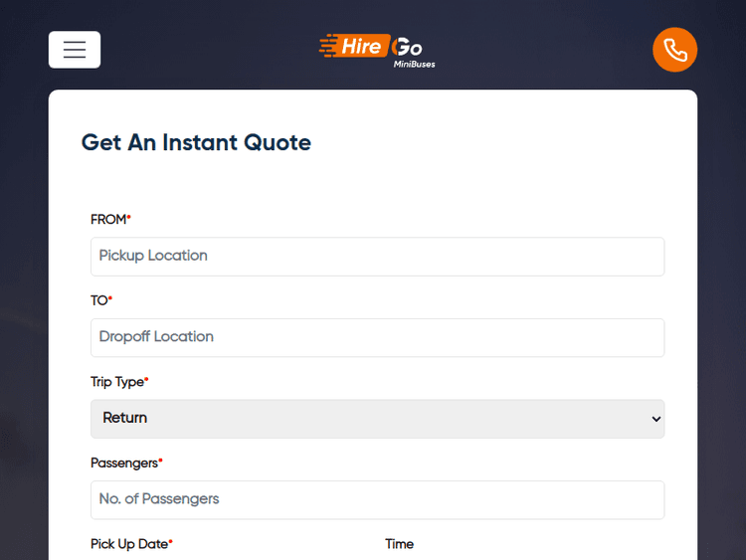The height and width of the screenshot is (560, 746).
Task: Open the hamburger navigation menu
Action: click(x=75, y=50)
